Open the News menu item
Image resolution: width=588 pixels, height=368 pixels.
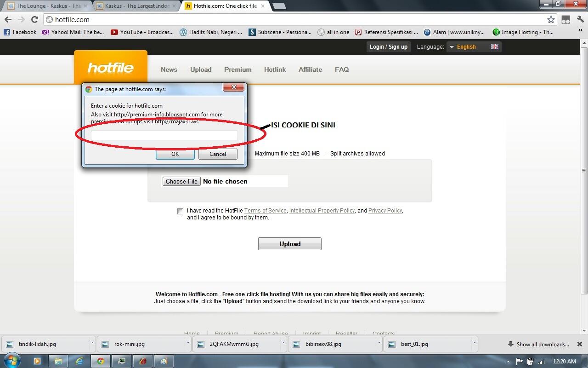tap(169, 69)
